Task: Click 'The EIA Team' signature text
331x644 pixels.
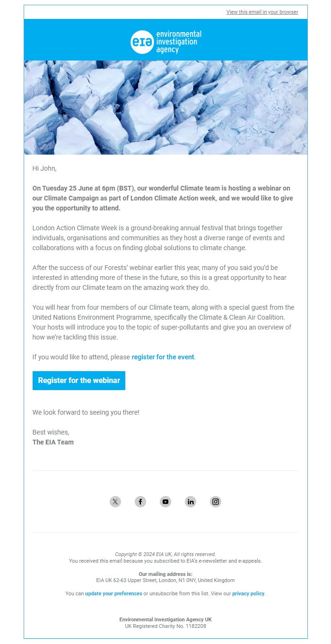Action: tap(53, 442)
